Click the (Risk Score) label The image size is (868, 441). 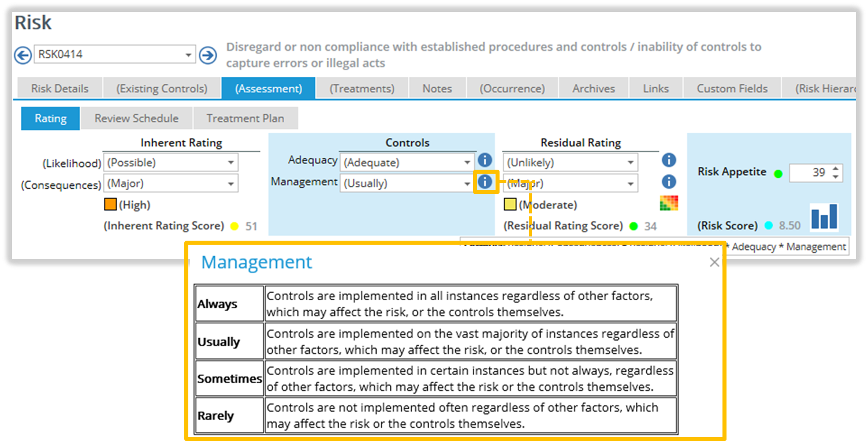click(727, 226)
